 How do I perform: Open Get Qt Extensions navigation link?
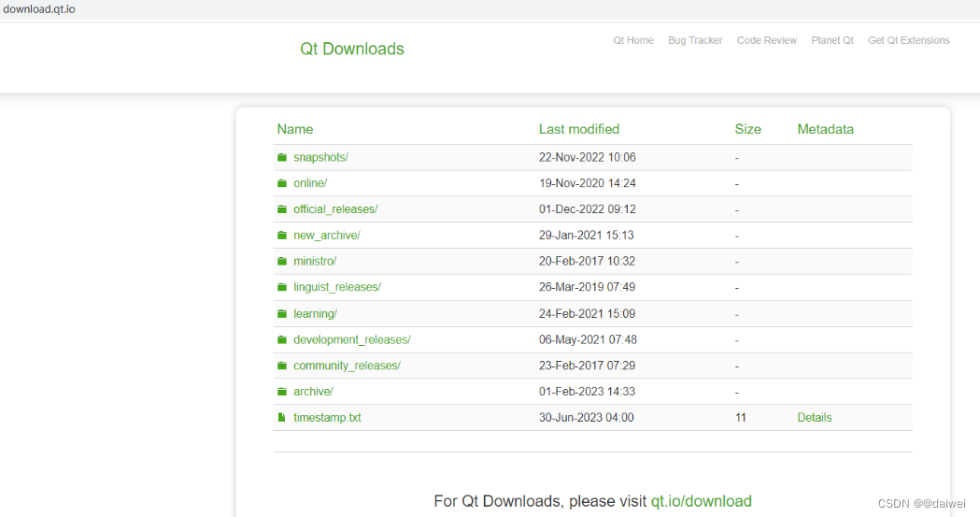[x=909, y=40]
